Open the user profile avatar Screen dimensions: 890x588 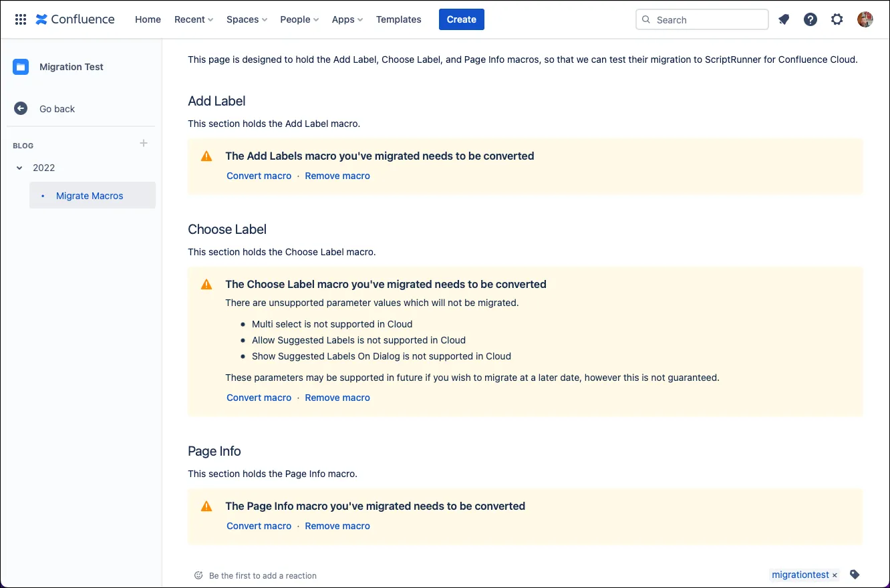pos(865,19)
